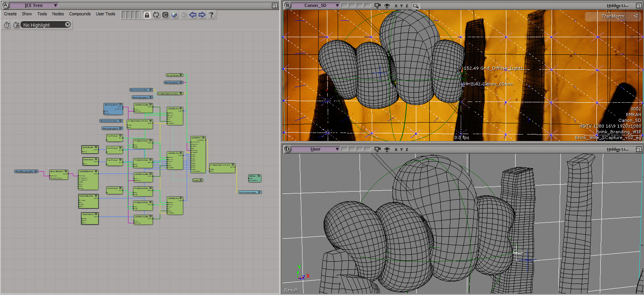644x295 pixels.
Task: Open the Create menu
Action: pyautogui.click(x=10, y=14)
